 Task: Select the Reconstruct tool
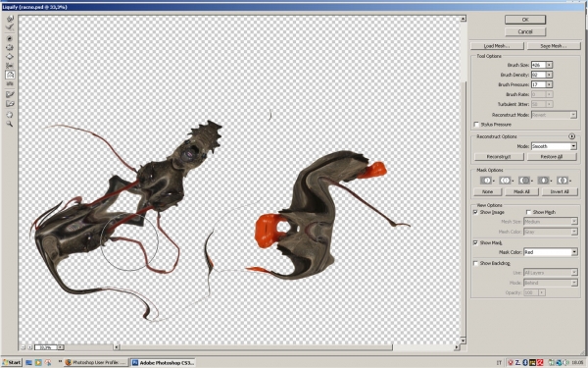pyautogui.click(x=10, y=27)
